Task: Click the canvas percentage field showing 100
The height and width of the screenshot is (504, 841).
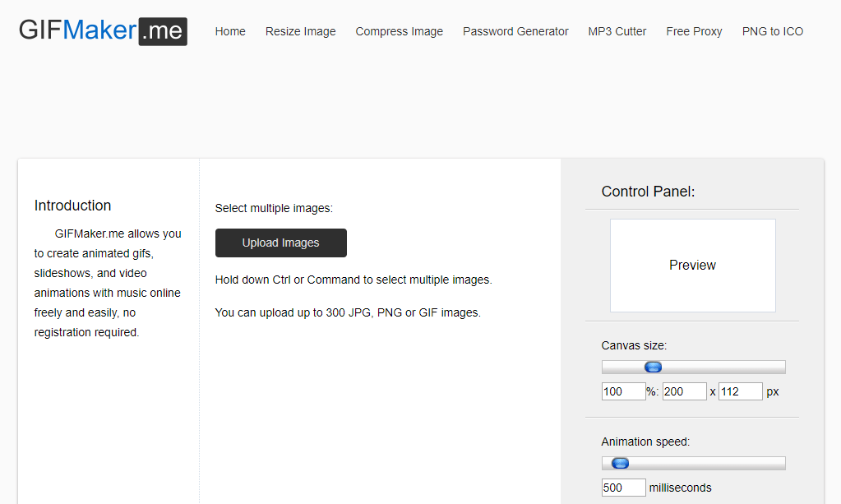Action: click(x=623, y=391)
